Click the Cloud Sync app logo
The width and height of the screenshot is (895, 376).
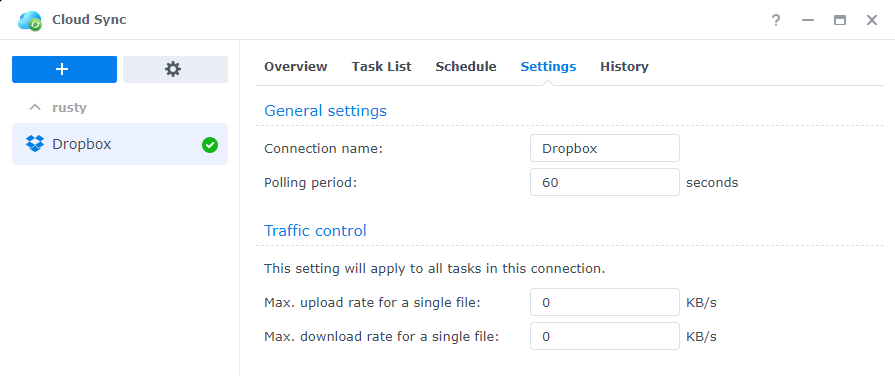(30, 21)
